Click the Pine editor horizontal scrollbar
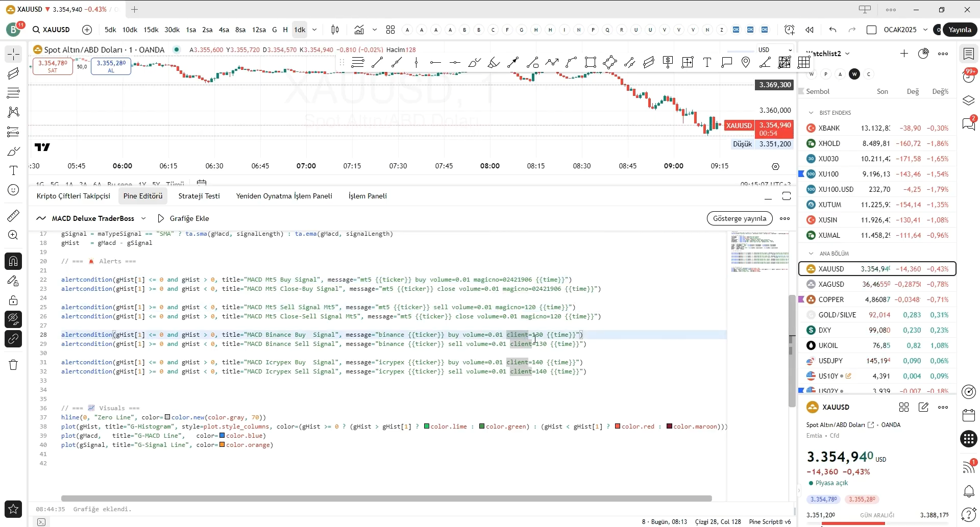Image resolution: width=980 pixels, height=527 pixels. point(386,498)
